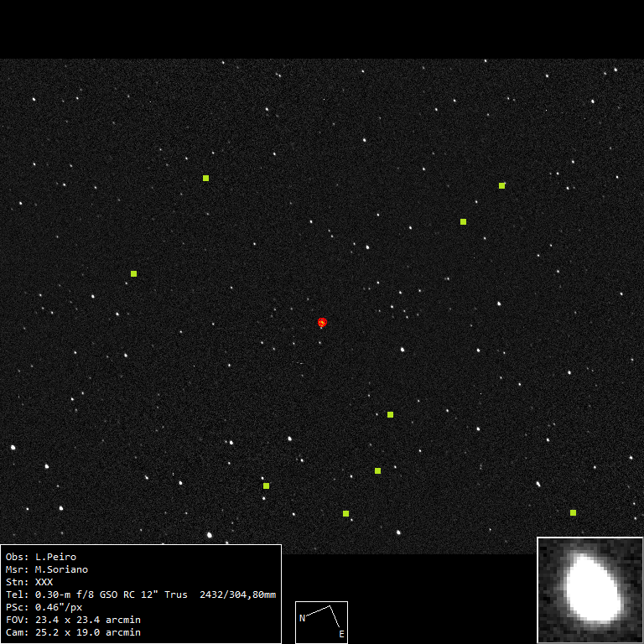Select the measurer line 'Msr: M.Soriano'
Viewport: 644px width, 644px height.
pyautogui.click(x=47, y=569)
